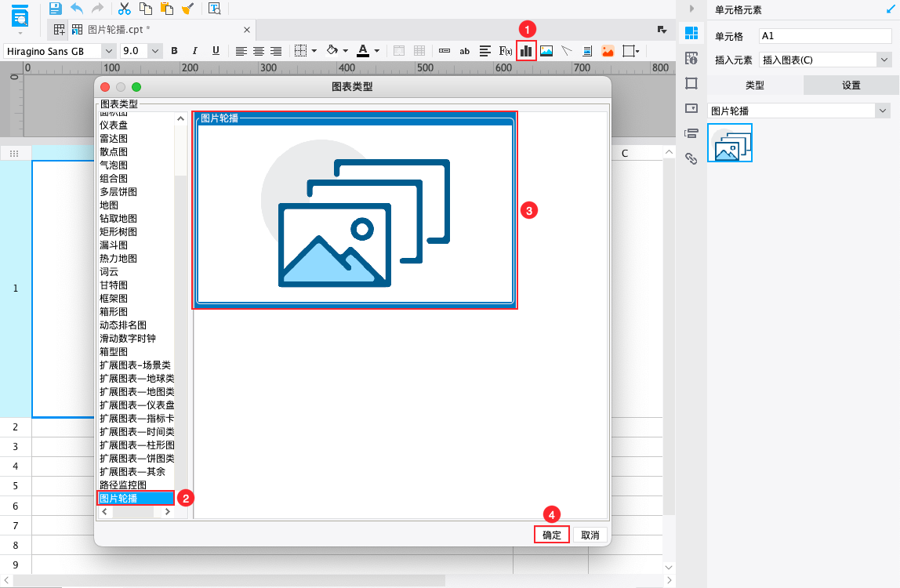Image resolution: width=900 pixels, height=588 pixels.
Task: Click the Save icon in top toolbar
Action: coord(55,9)
